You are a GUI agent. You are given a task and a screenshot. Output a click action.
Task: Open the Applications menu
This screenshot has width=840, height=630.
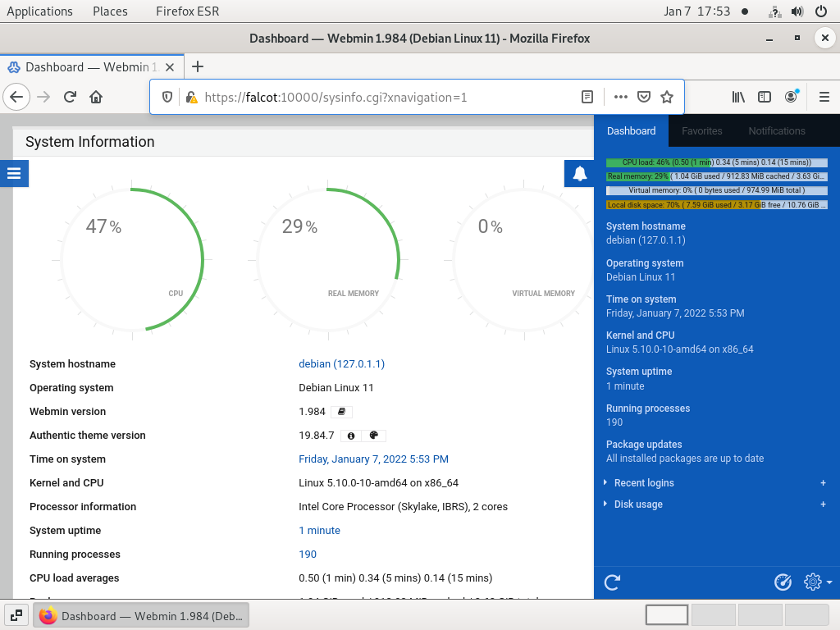(x=39, y=11)
